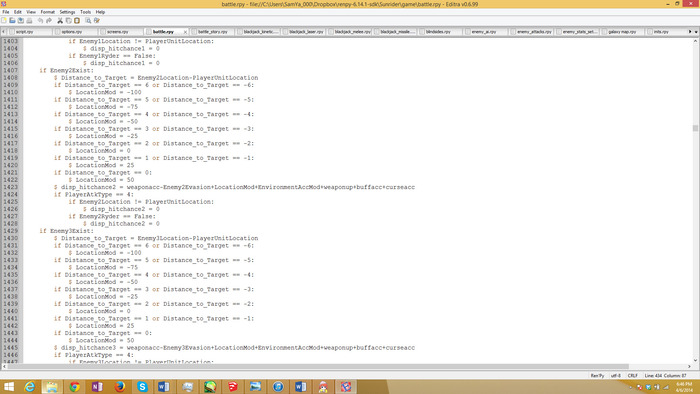Click the New File toolbar icon
The image size is (700, 394).
click(4, 21)
